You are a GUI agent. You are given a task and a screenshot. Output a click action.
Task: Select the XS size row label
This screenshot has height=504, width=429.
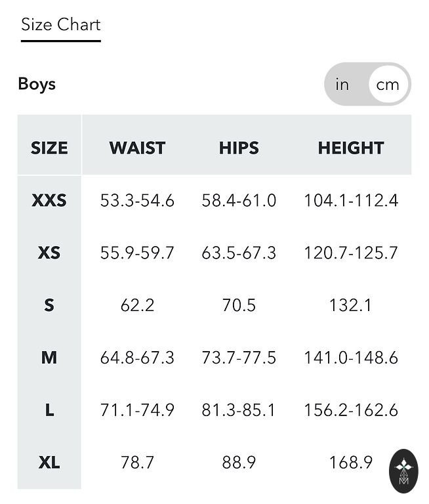click(49, 253)
